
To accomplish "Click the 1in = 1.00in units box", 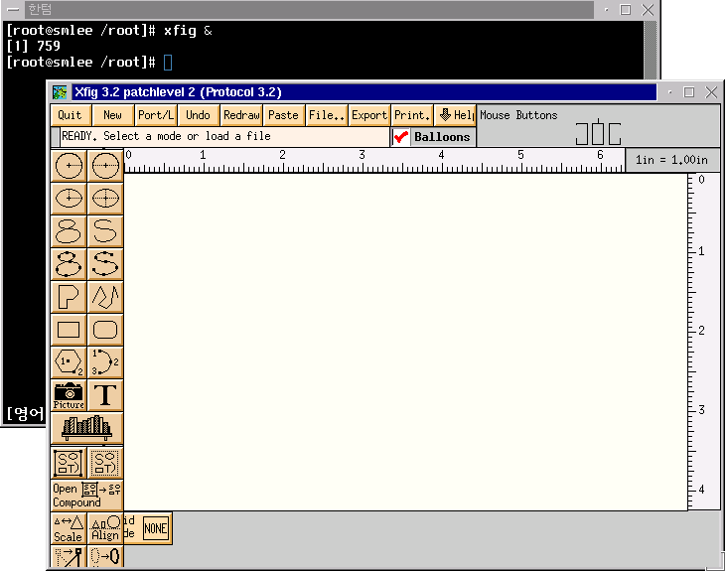I will pos(671,160).
